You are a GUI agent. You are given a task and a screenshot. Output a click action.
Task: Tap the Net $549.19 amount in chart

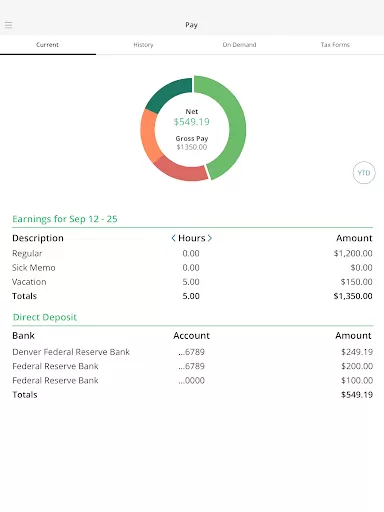click(x=192, y=121)
